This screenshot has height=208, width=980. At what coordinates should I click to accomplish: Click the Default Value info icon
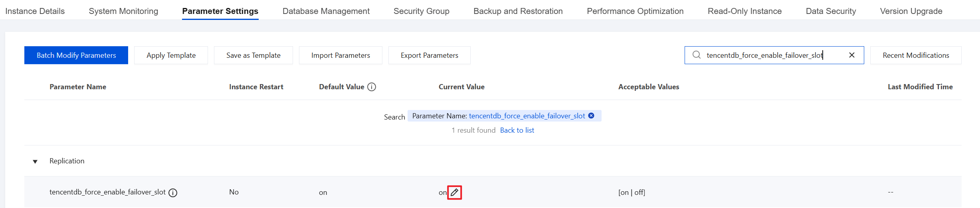[372, 87]
